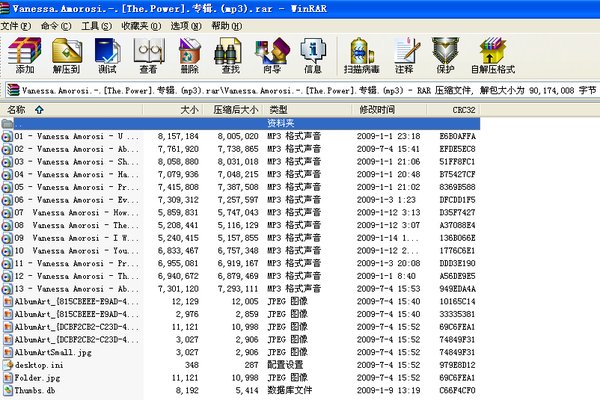The height and width of the screenshot is (400, 600).
Task: Open the 帮助(H) menu
Action: (x=227, y=26)
